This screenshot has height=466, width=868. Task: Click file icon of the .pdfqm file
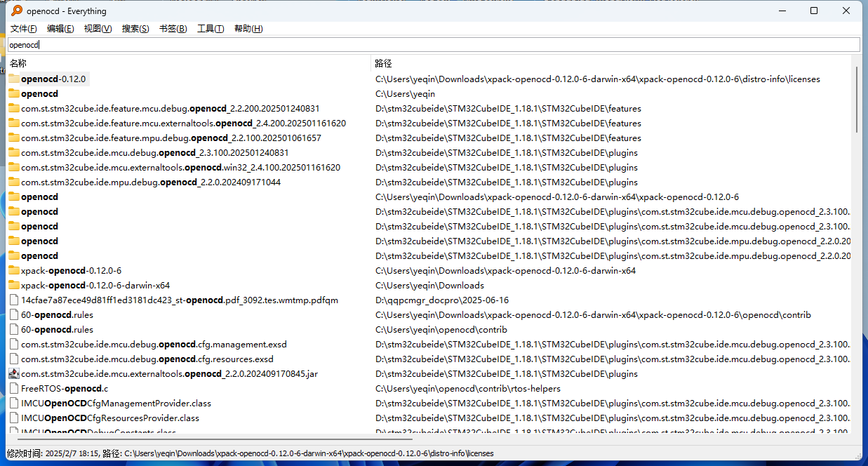(x=14, y=300)
